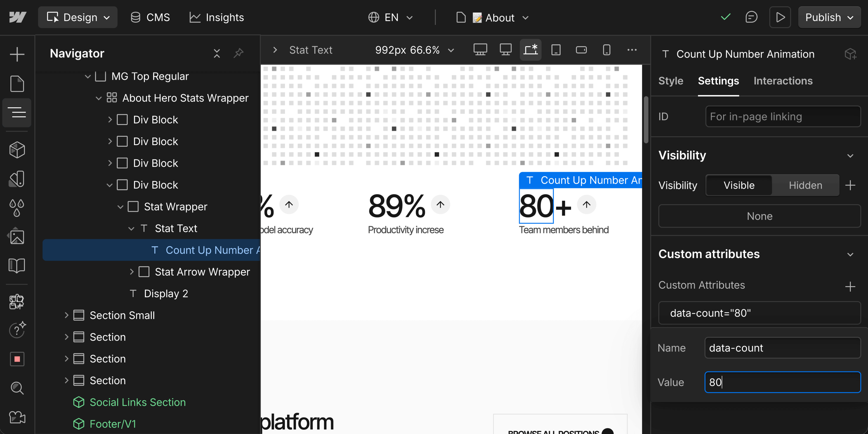
Task: Pin the Navigator panel
Action: (238, 53)
